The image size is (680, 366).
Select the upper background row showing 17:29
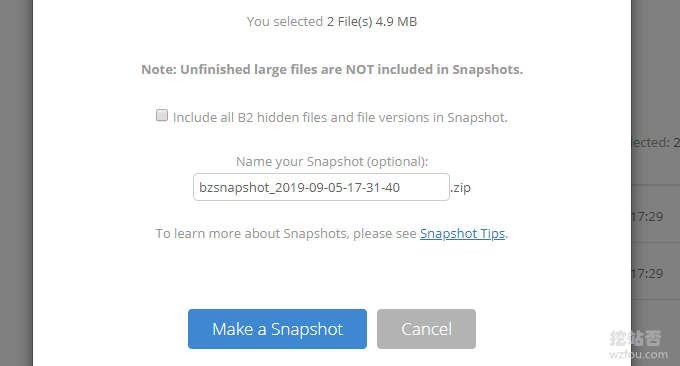pyautogui.click(x=656, y=214)
